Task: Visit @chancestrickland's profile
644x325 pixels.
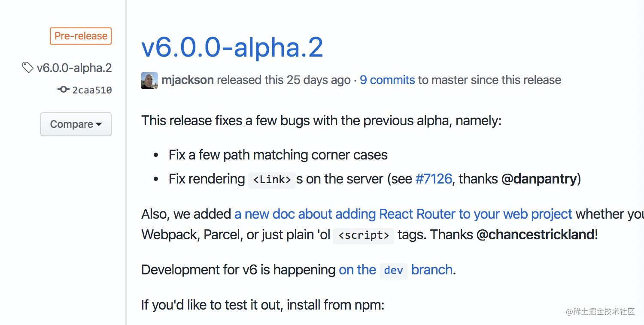Action: 535,235
